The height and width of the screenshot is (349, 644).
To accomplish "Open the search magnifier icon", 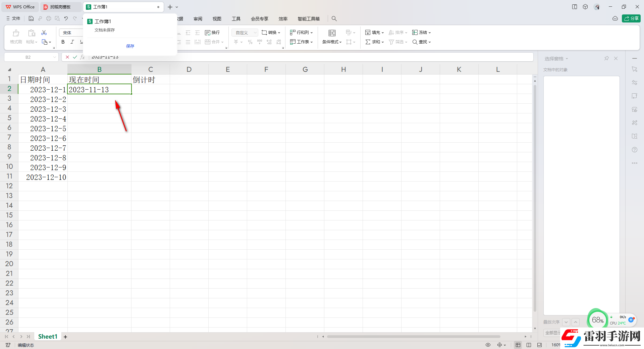I will point(334,19).
